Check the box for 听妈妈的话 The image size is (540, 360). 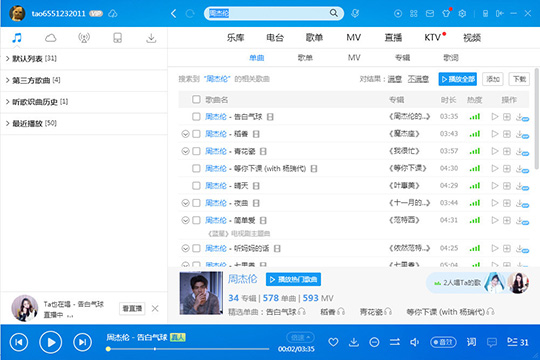196,248
